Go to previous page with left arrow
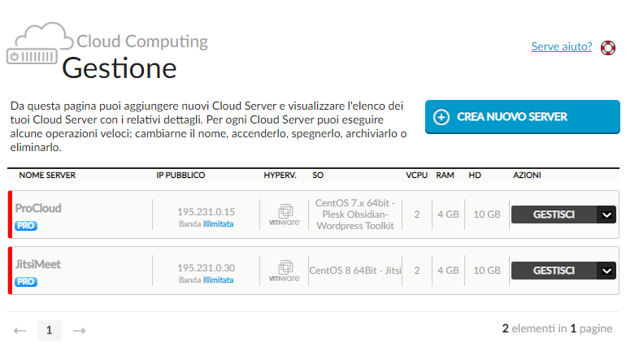Viewport: 639px width, 364px height. pyautogui.click(x=20, y=331)
